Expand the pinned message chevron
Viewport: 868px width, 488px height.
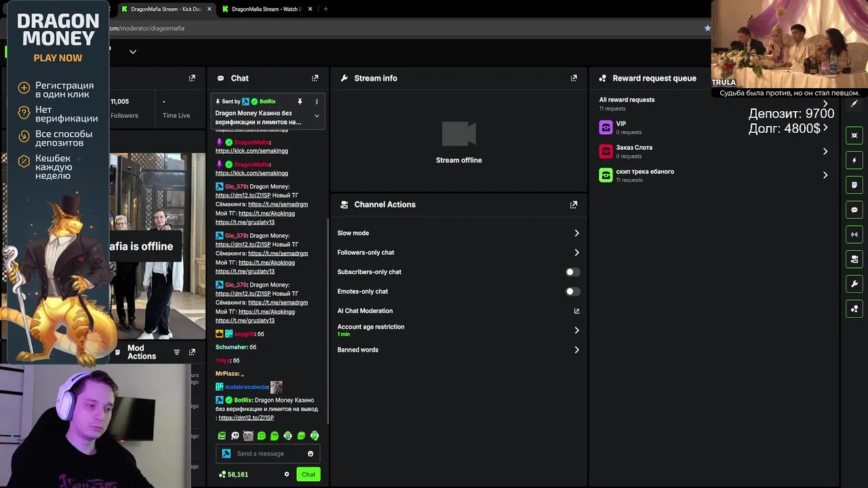[x=316, y=116]
